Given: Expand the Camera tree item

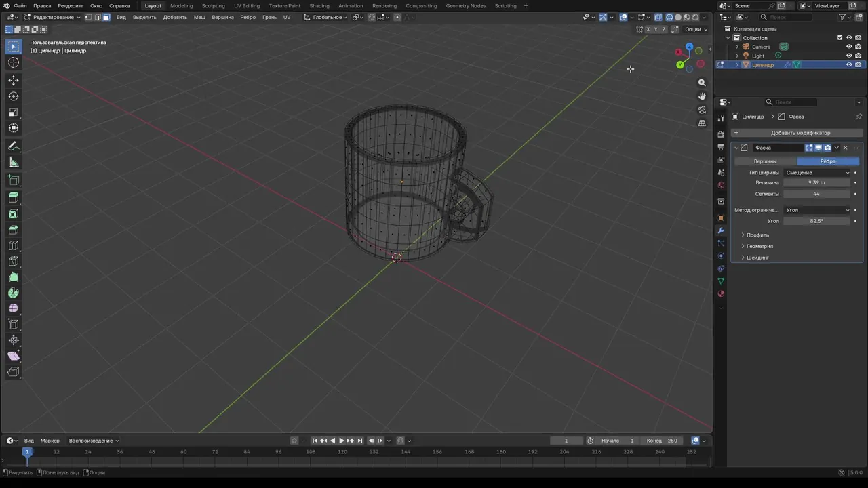Looking at the screenshot, I should click(x=737, y=47).
